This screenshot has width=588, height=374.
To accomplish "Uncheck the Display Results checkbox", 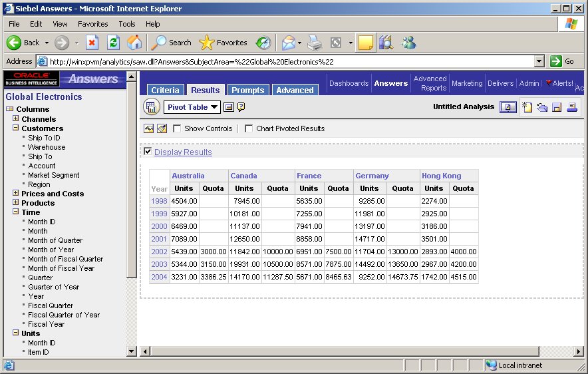I will (x=148, y=152).
